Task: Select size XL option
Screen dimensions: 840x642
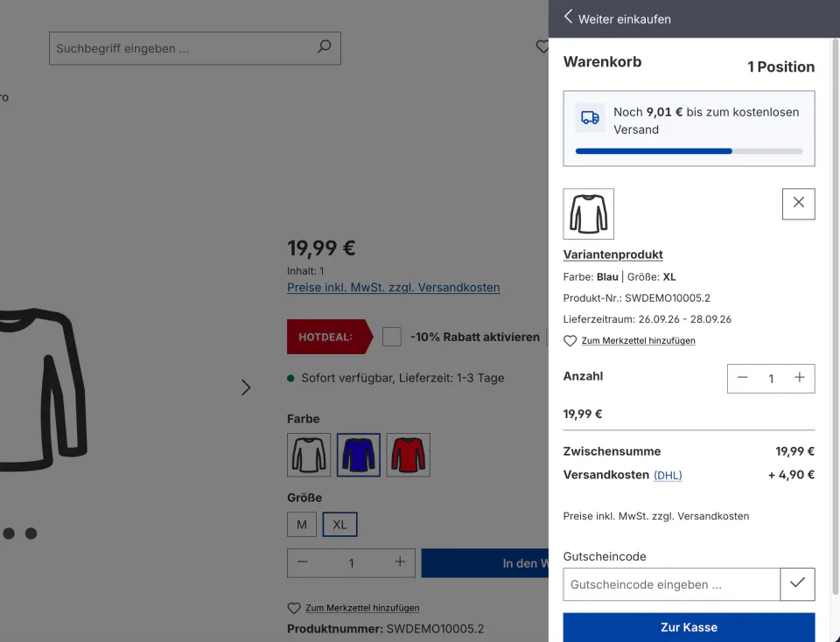Action: click(339, 524)
